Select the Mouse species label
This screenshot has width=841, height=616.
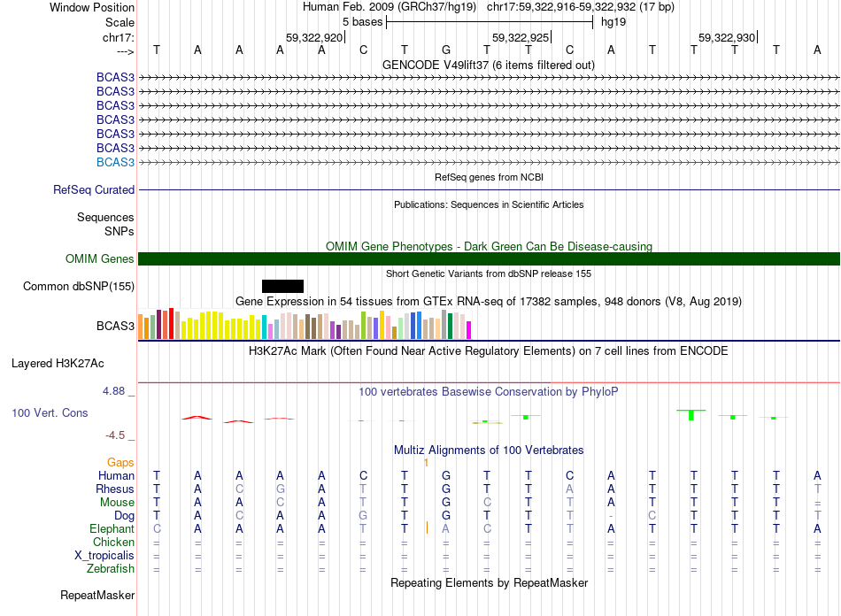click(x=117, y=503)
